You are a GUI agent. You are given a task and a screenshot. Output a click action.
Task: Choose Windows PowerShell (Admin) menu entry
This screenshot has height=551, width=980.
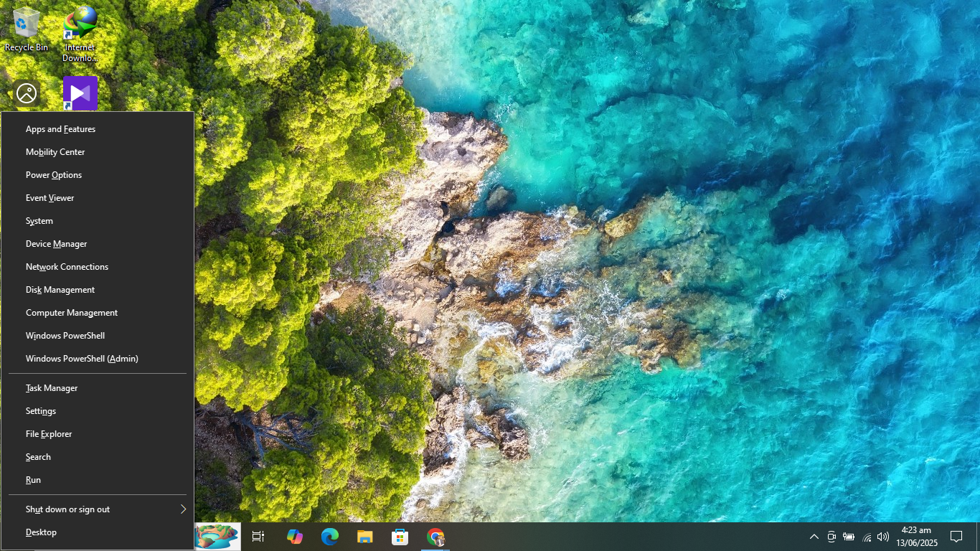(82, 359)
